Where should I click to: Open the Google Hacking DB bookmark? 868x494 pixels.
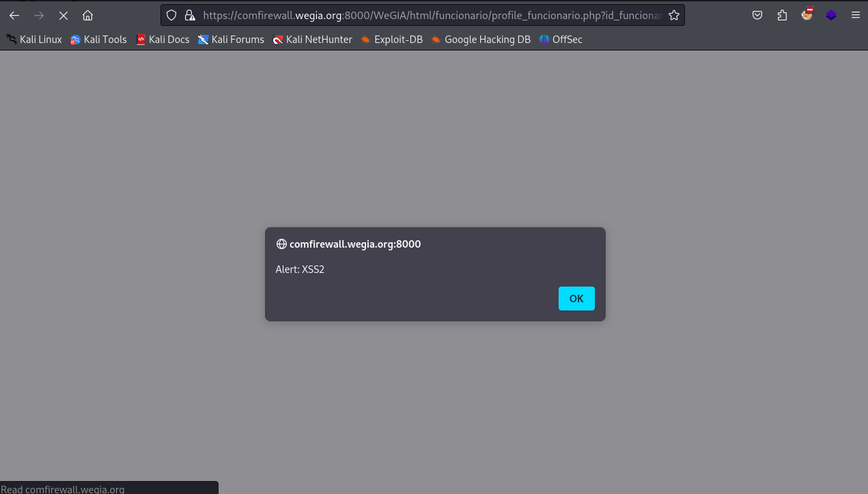[481, 40]
